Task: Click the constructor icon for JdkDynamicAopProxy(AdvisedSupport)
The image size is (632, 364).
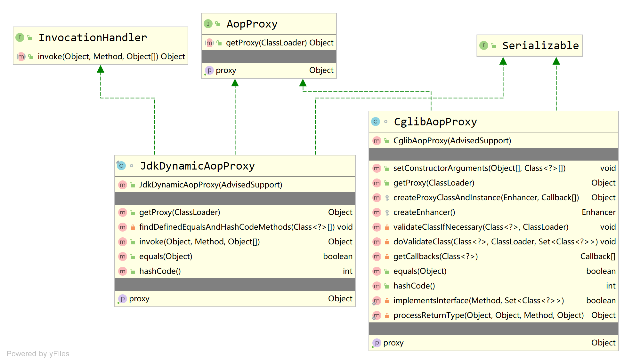Action: coord(123,185)
